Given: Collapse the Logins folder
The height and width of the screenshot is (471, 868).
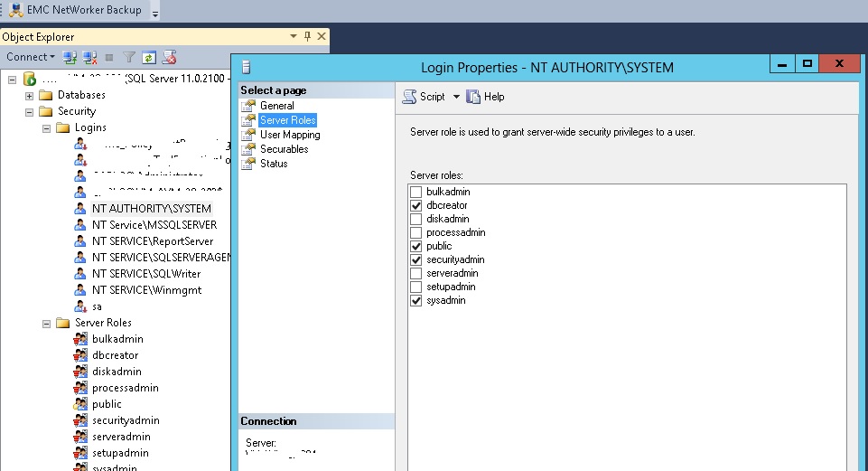Looking at the screenshot, I should click(46, 128).
